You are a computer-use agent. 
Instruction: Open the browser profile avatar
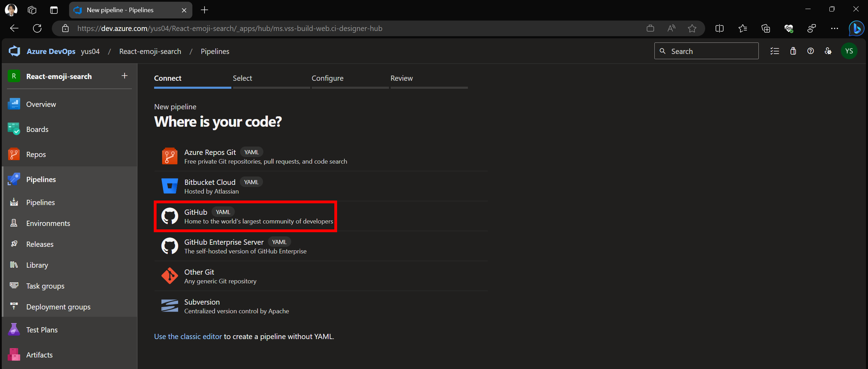pos(11,10)
